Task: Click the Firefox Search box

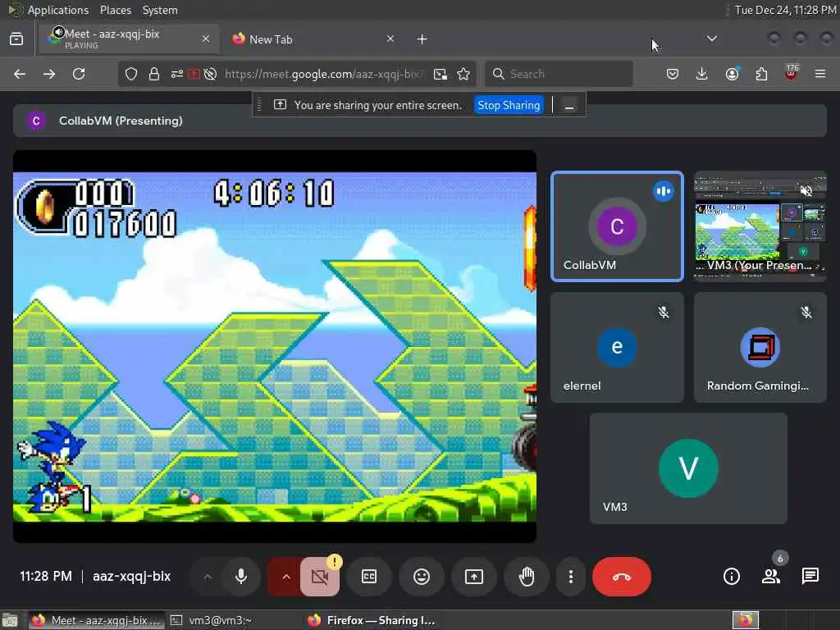Action: tap(559, 74)
